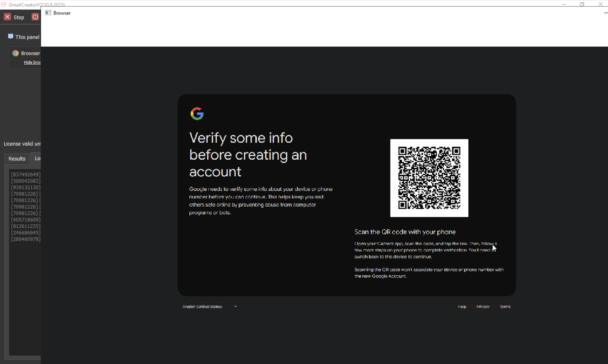Screen dimensions: 608x364
Task: Close the GmailCreatorV2 main window
Action: [600, 4]
